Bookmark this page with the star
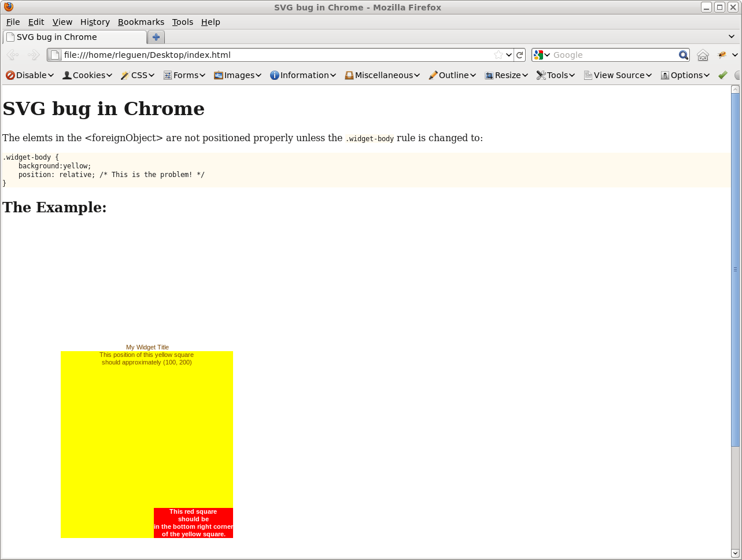 tap(499, 55)
